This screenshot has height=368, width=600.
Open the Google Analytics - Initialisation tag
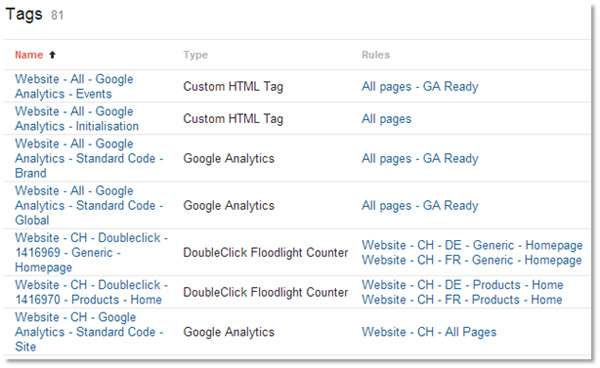point(77,119)
